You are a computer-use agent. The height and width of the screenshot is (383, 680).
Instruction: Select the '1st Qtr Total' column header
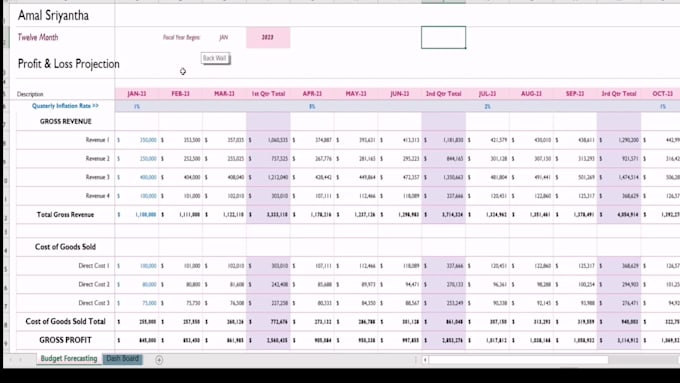268,94
